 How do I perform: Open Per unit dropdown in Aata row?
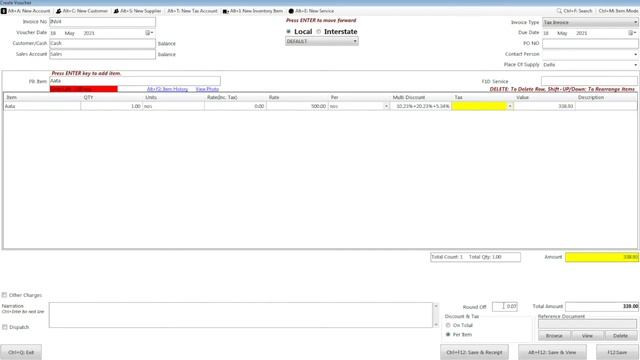pyautogui.click(x=386, y=106)
